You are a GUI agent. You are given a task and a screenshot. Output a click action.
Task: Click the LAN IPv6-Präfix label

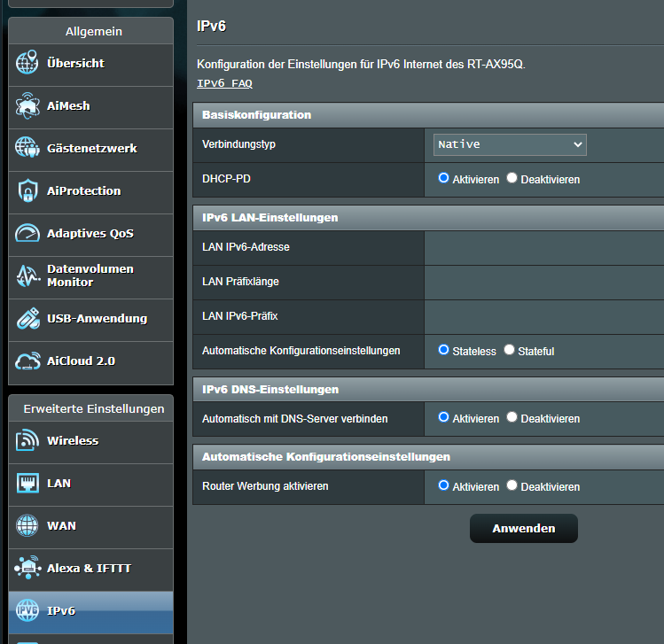tap(239, 316)
